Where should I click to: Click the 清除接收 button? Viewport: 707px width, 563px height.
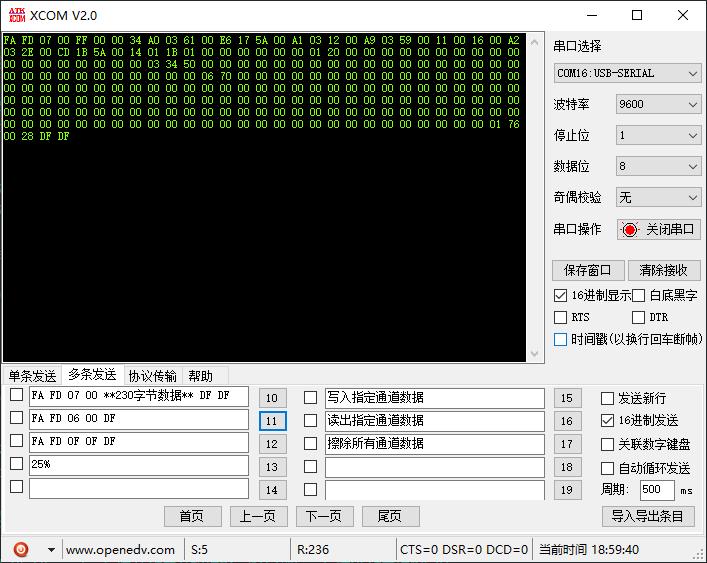coord(663,270)
